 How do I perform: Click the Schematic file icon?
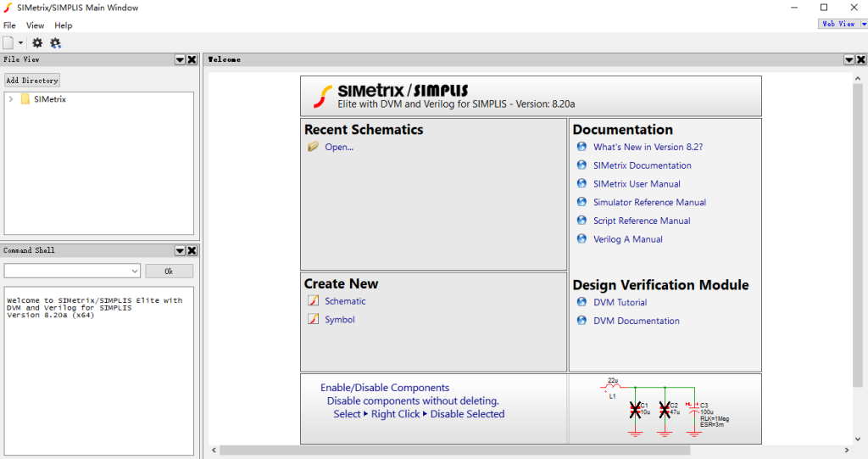pos(314,300)
